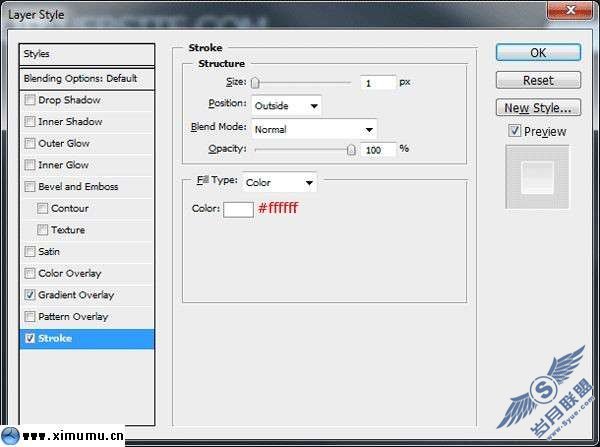600x447 pixels.
Task: Click the style preview thumbnail
Action: point(537,177)
